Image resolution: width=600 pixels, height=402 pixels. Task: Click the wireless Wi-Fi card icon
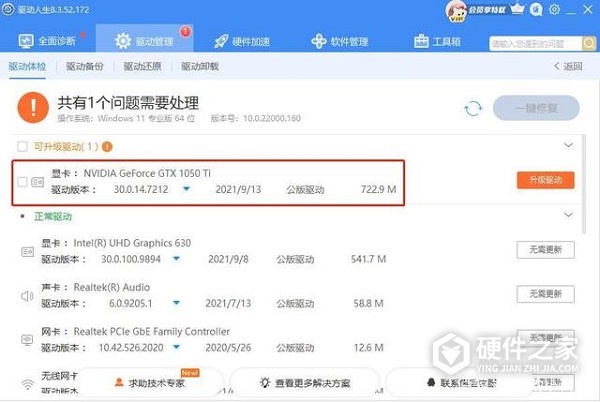27,384
